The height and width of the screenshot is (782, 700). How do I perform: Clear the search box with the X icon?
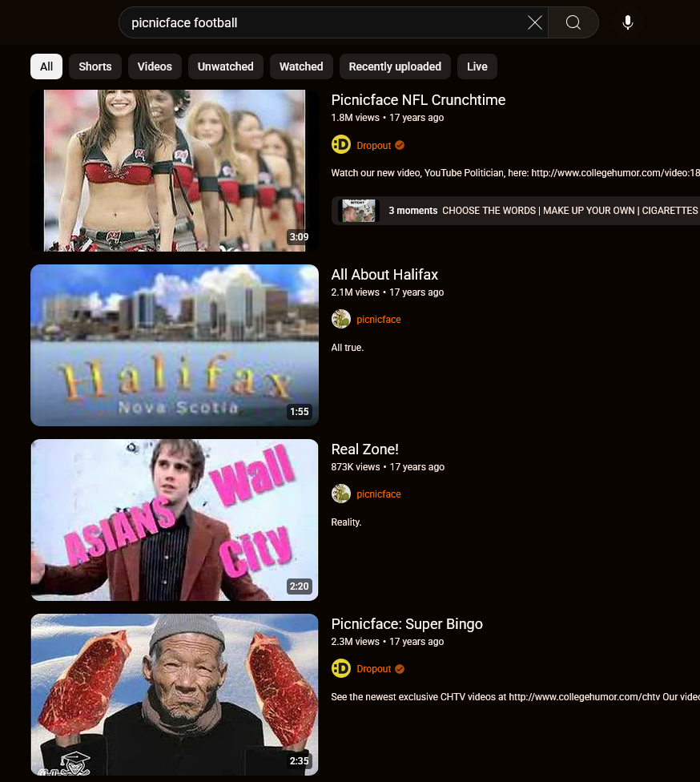[534, 22]
